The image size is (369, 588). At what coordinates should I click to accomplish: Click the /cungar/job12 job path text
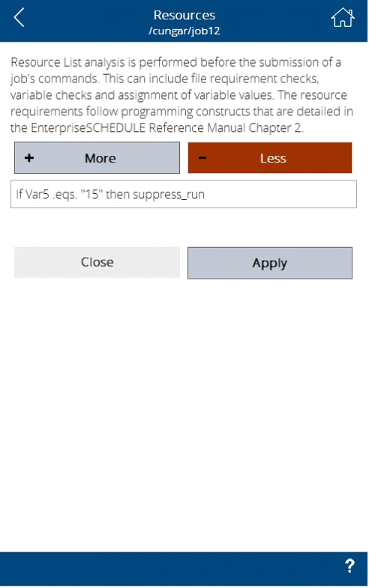[x=184, y=31]
